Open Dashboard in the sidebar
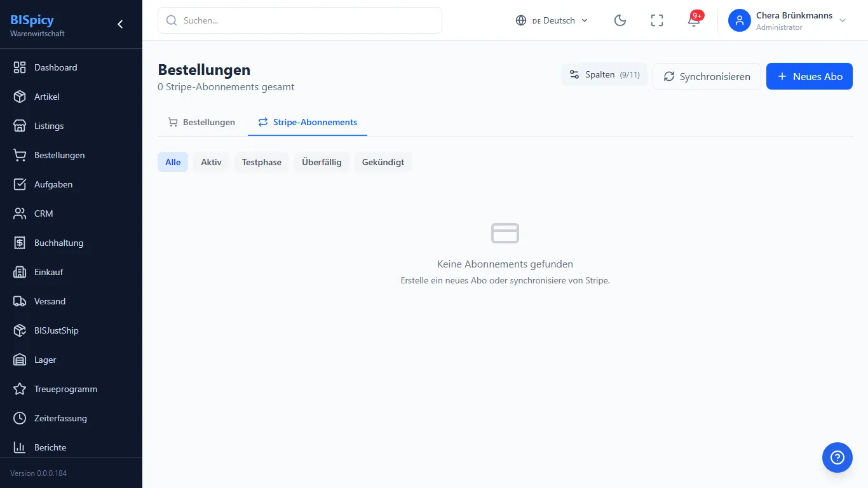The image size is (868, 488). [x=71, y=67]
